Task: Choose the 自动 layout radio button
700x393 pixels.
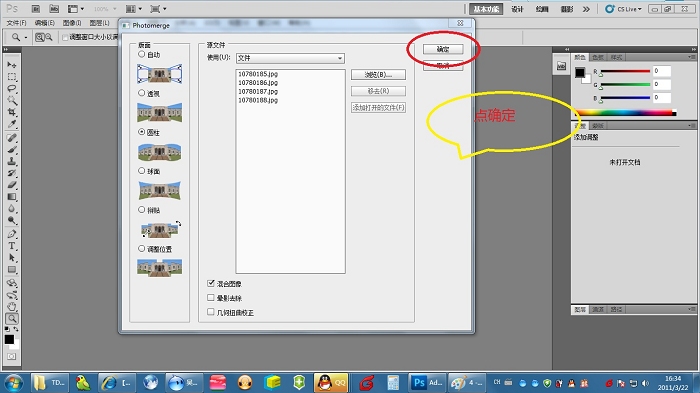Action: (142, 54)
